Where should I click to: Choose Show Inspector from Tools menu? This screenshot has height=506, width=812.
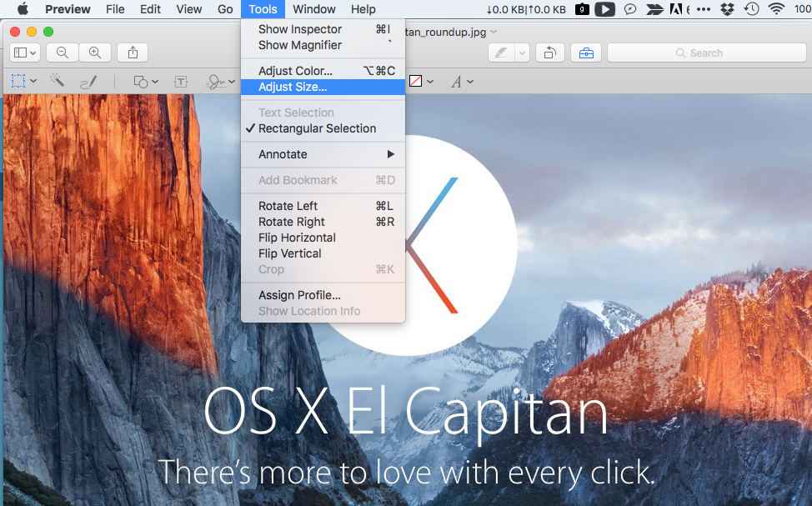323,29
